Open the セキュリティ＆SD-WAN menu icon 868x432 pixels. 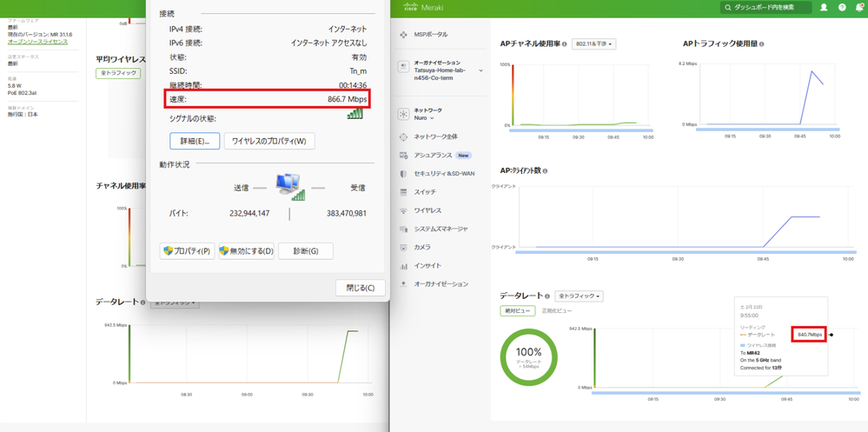(403, 174)
